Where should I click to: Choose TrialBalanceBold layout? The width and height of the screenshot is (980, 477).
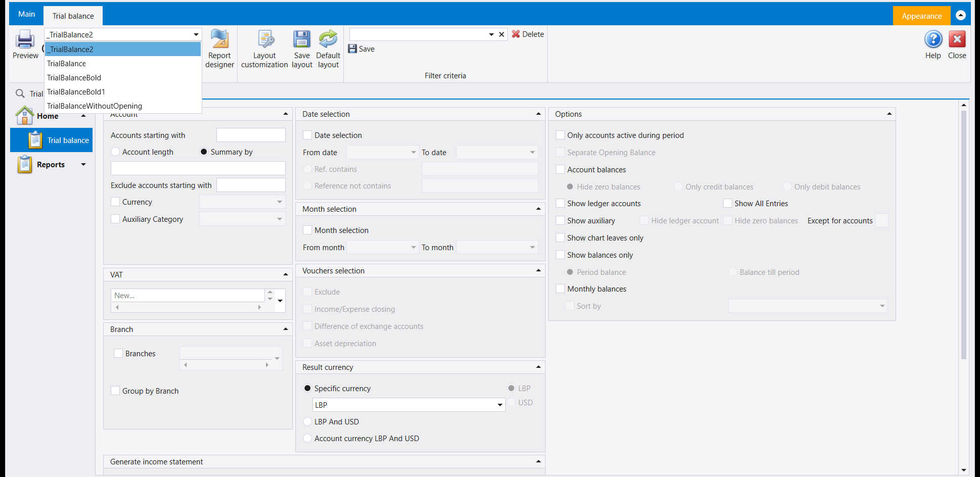click(123, 77)
